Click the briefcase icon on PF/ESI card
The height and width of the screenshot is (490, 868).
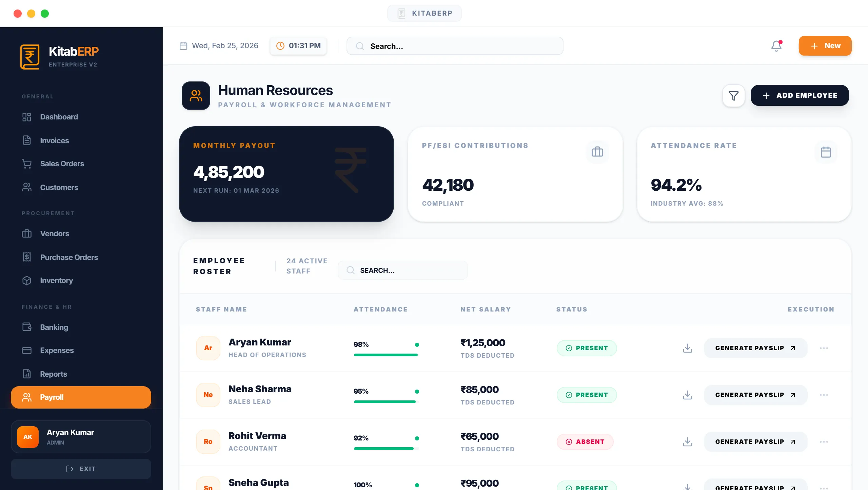(x=597, y=152)
